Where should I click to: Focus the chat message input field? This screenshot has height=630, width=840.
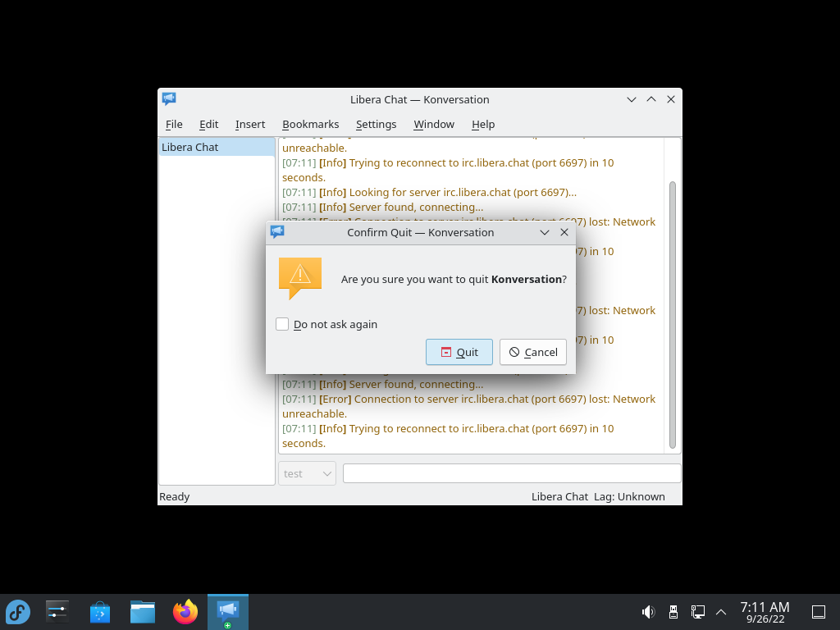click(x=512, y=473)
